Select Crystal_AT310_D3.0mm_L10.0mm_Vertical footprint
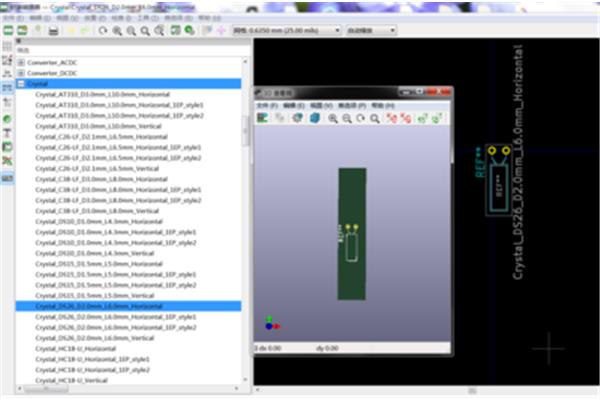Viewport: 600px width, 400px height. (98, 126)
